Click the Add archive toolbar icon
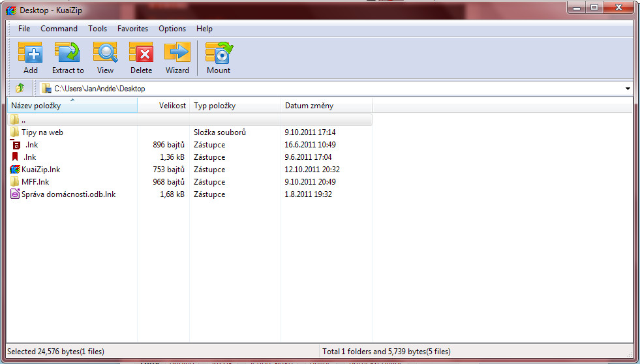The image size is (640, 364). coord(30,53)
